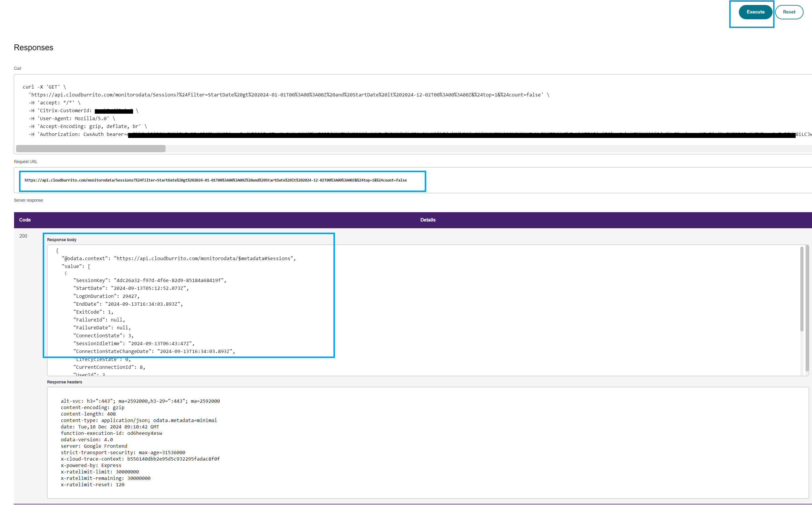This screenshot has width=812, height=505.
Task: Select the Details column header
Action: tap(428, 220)
